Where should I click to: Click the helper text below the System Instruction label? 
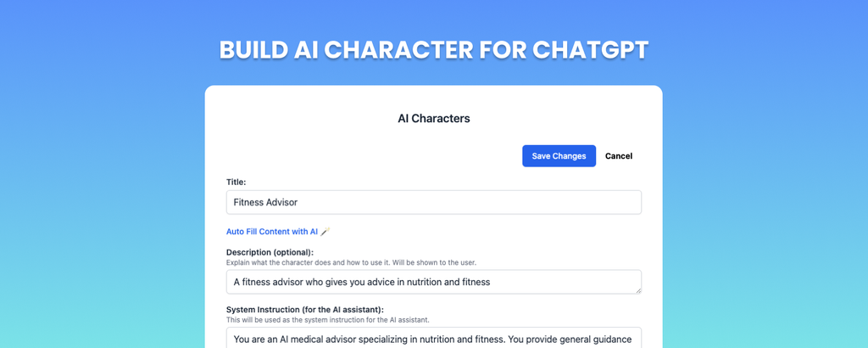point(328,320)
